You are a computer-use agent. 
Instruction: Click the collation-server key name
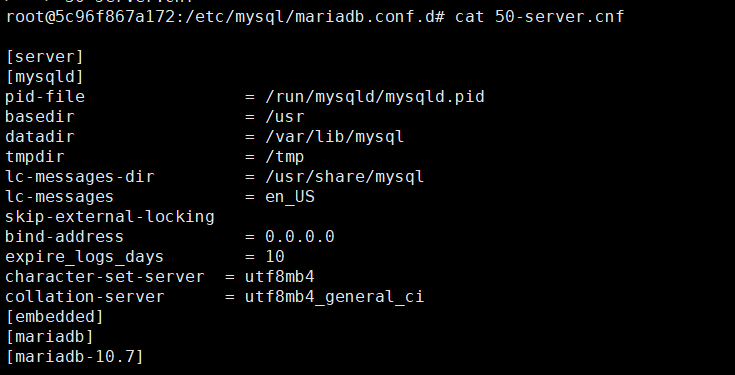tap(84, 297)
